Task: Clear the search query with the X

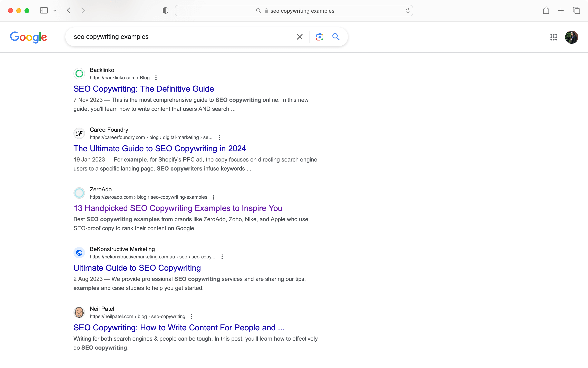Action: (x=300, y=37)
